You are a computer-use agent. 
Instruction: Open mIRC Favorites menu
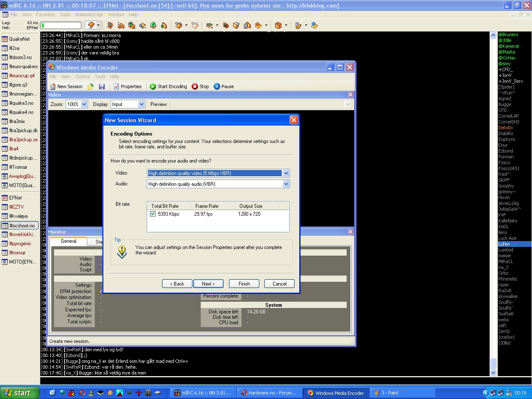point(45,15)
